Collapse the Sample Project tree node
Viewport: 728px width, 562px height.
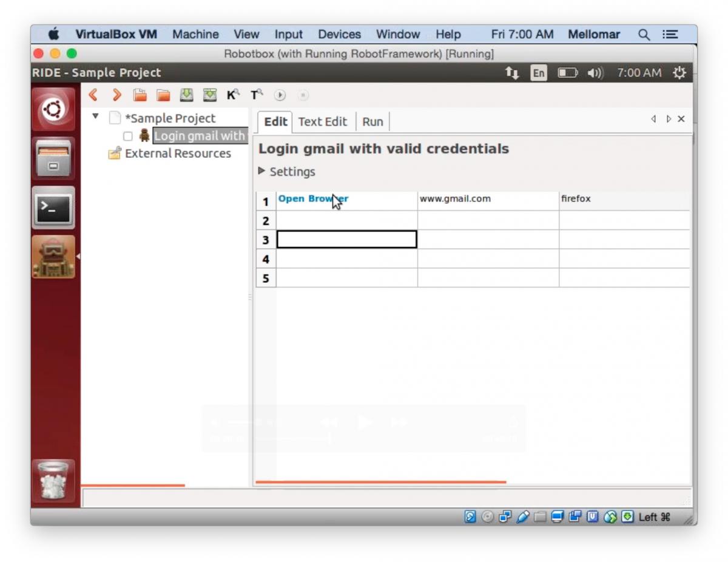click(x=96, y=116)
